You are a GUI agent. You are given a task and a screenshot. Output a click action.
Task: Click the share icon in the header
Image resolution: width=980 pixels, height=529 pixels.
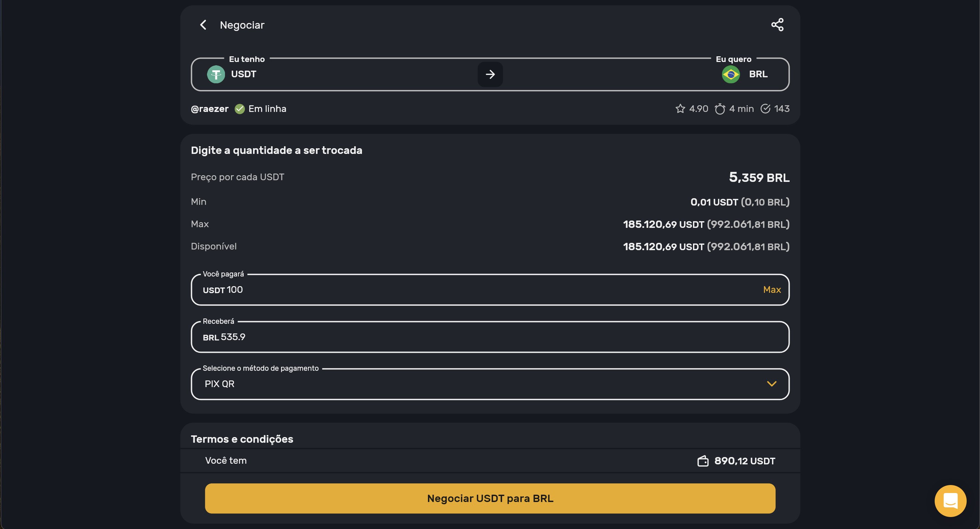(777, 25)
